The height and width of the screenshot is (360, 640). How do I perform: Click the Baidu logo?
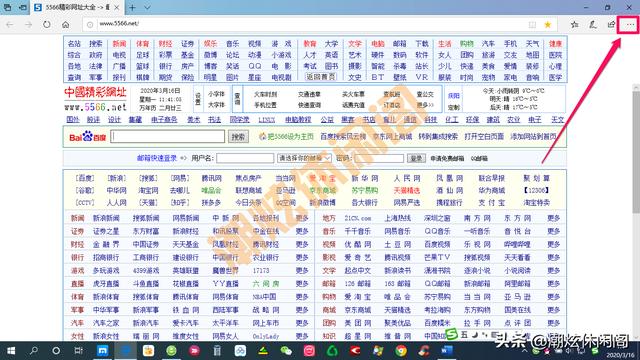tap(87, 136)
